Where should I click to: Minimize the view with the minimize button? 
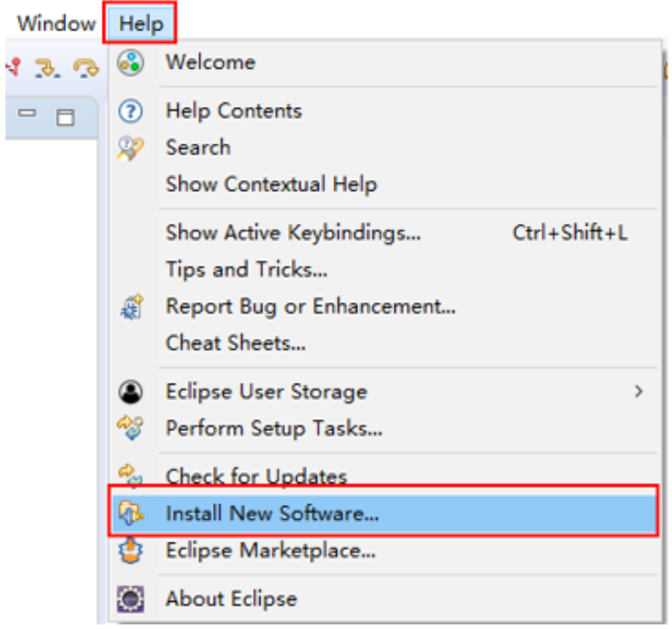(28, 114)
